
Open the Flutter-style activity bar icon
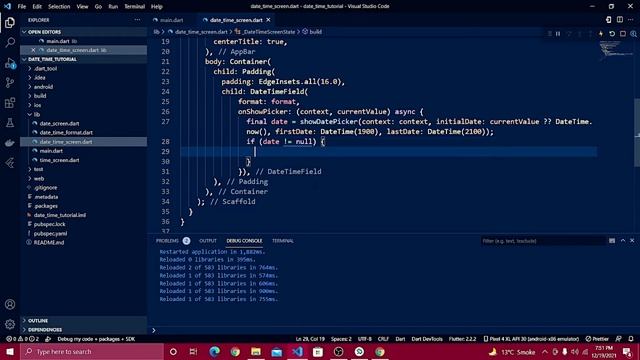[10, 163]
